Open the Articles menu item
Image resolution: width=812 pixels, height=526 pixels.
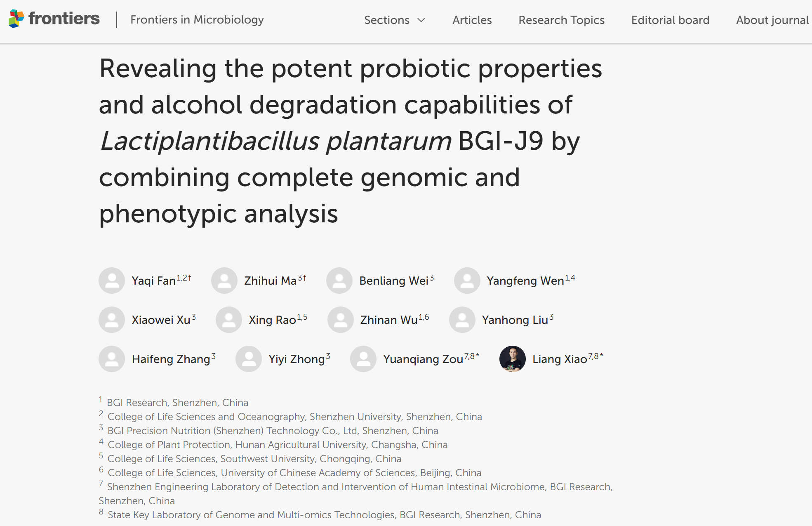472,20
